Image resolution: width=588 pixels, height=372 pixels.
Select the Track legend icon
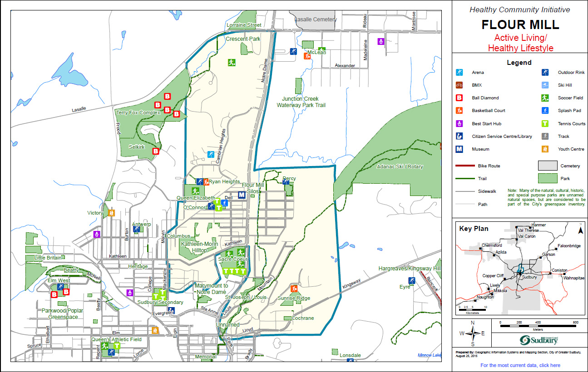[545, 136]
